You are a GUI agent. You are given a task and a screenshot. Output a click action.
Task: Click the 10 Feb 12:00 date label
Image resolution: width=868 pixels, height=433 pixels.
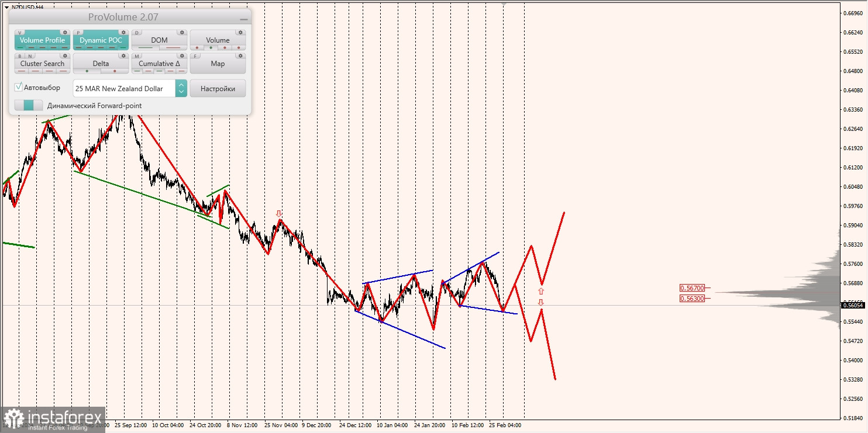(467, 425)
